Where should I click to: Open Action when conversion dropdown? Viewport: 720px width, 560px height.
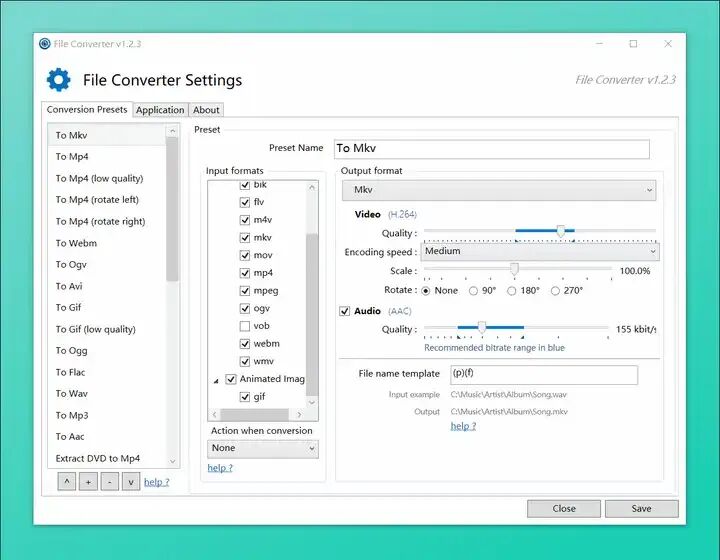(x=263, y=448)
